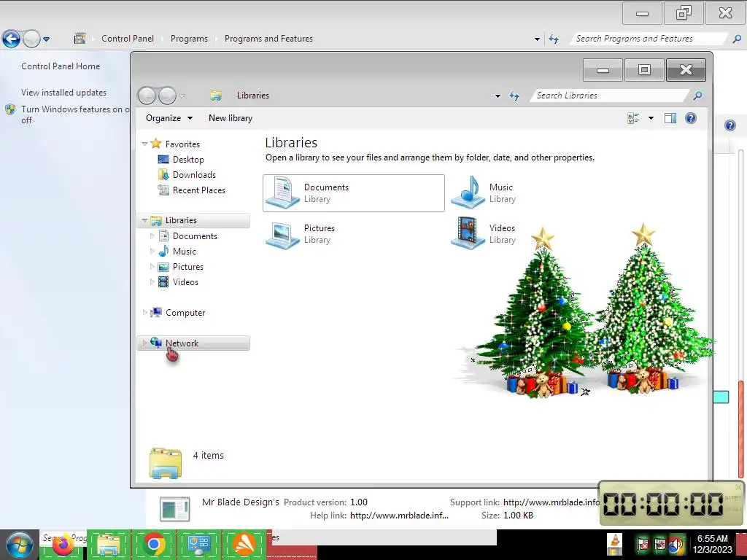The height and width of the screenshot is (560, 747).
Task: Open the view options dropdown arrow
Action: [x=651, y=118]
